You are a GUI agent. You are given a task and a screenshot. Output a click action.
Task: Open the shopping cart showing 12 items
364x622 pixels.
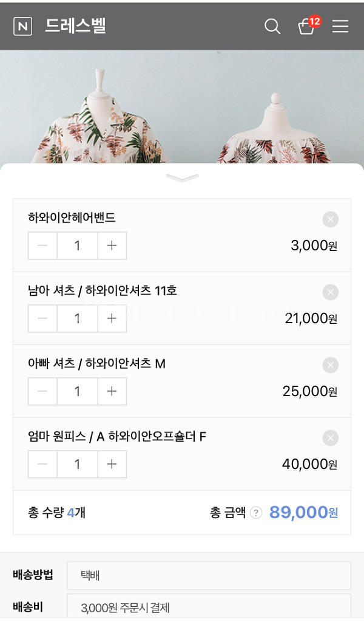[x=305, y=27]
